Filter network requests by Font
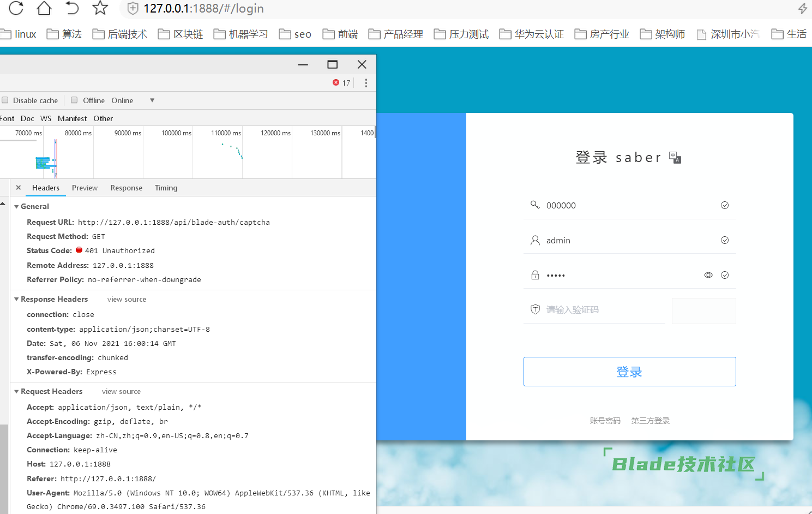Screen dimensions: 812x514 click(7, 118)
